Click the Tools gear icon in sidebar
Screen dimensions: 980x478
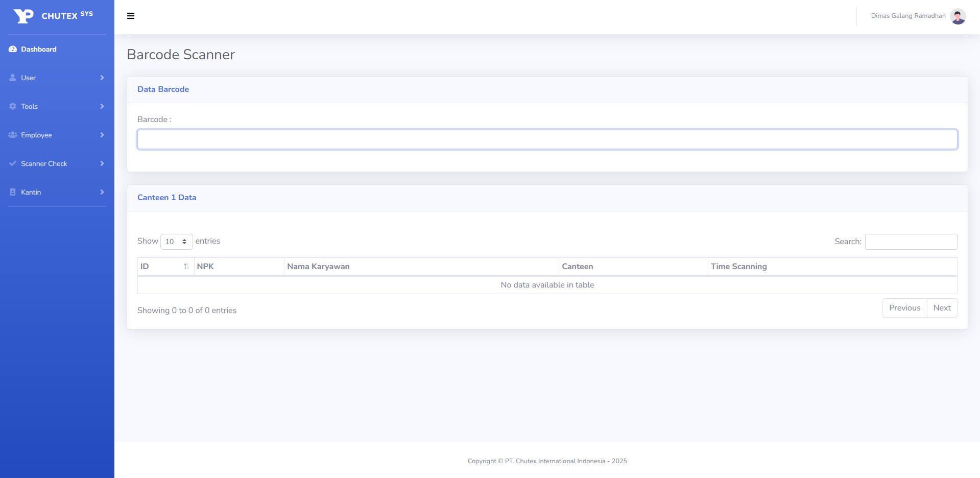point(13,107)
